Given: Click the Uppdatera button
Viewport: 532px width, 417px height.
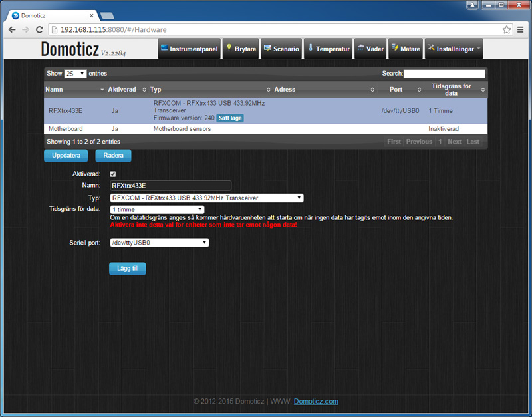Looking at the screenshot, I should 66,156.
